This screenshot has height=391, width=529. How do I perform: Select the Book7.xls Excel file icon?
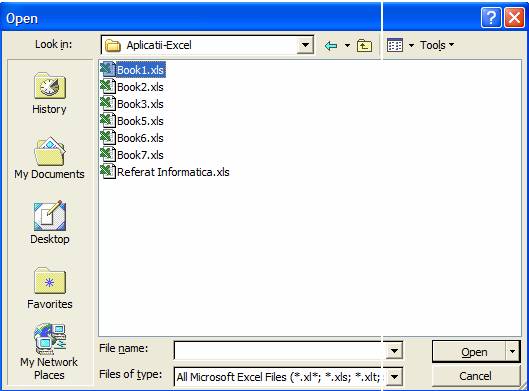(x=108, y=155)
